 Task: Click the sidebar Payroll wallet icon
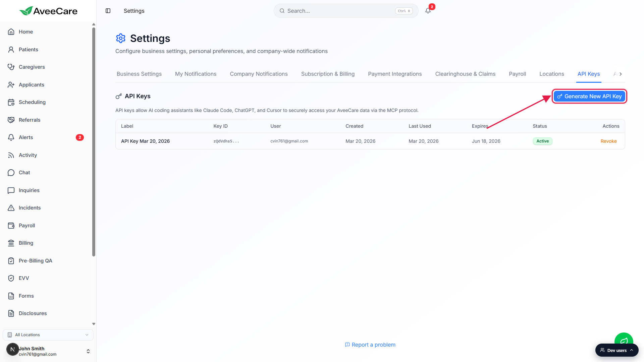tap(11, 226)
